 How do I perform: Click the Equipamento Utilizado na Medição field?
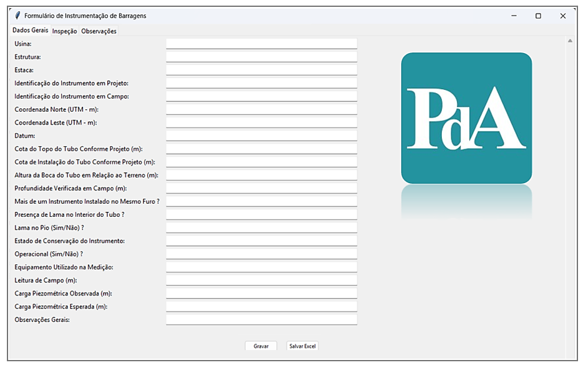(262, 267)
